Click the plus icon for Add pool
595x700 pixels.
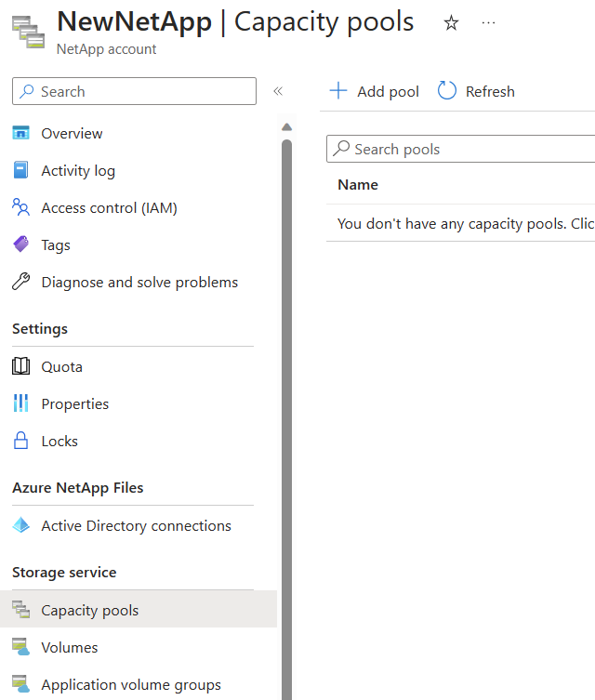click(x=338, y=90)
